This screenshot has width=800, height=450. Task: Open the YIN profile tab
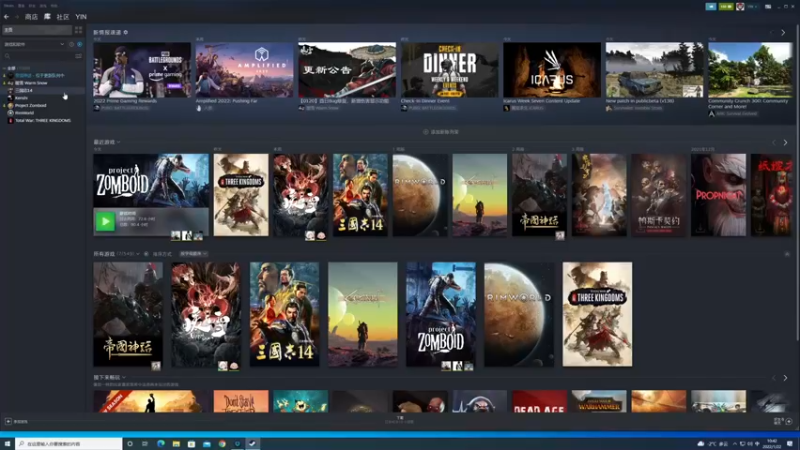coord(81,17)
